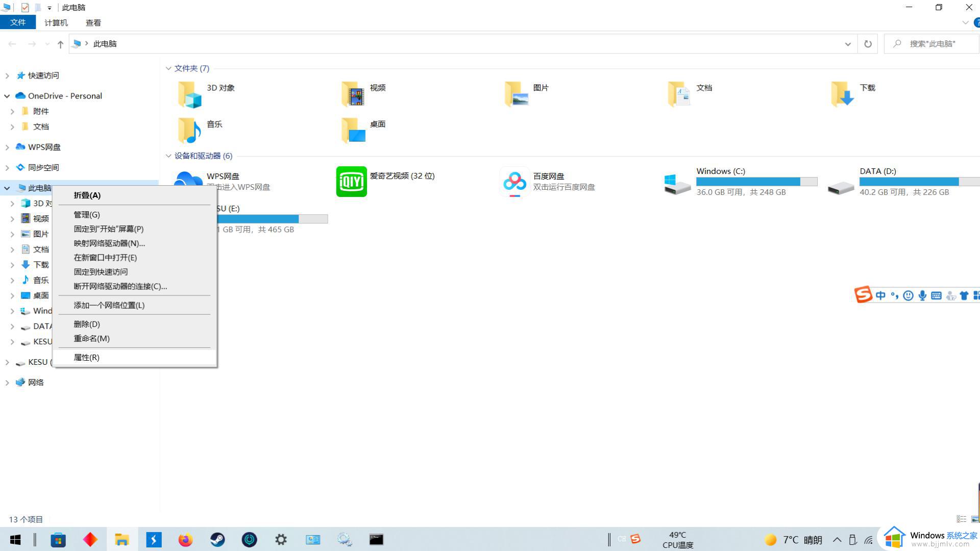This screenshot has height=551, width=980.
Task: Open Steam from taskbar
Action: (x=217, y=539)
